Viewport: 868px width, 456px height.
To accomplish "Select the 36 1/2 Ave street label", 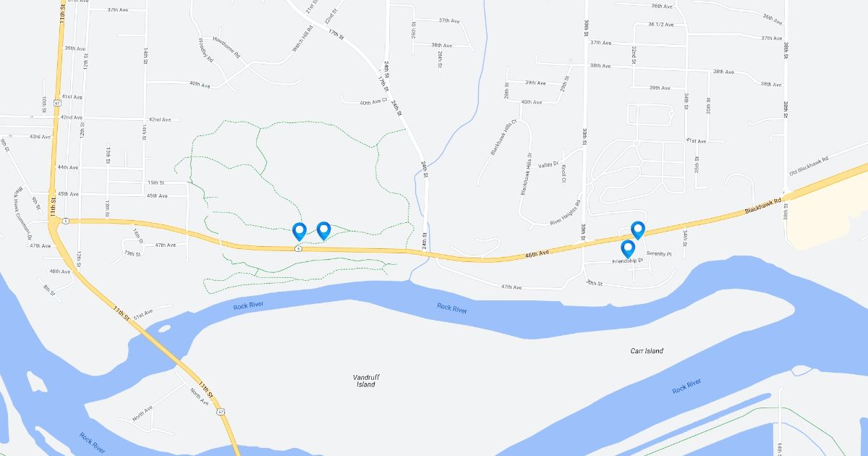I will 661,24.
